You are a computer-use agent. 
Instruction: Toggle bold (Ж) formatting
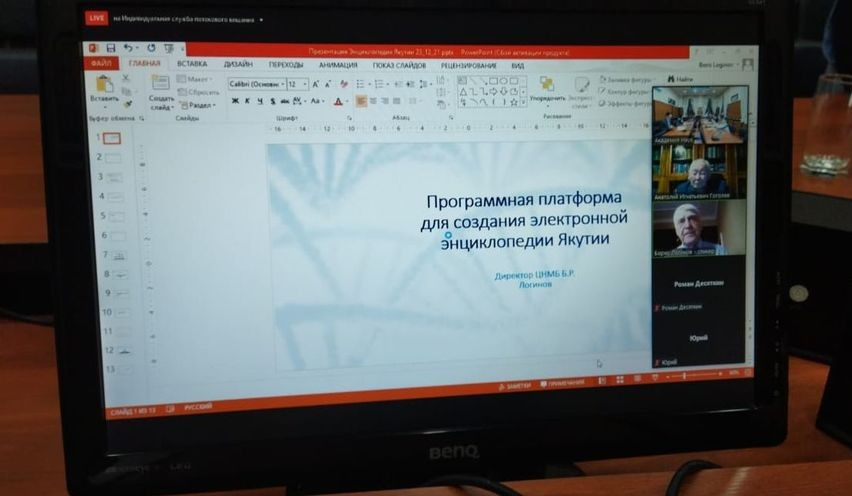(x=234, y=101)
